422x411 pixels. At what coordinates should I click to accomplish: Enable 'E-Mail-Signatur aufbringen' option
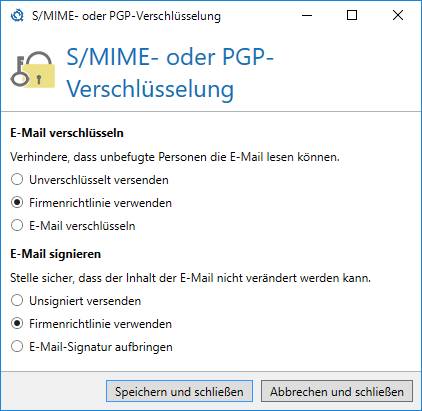92,347
